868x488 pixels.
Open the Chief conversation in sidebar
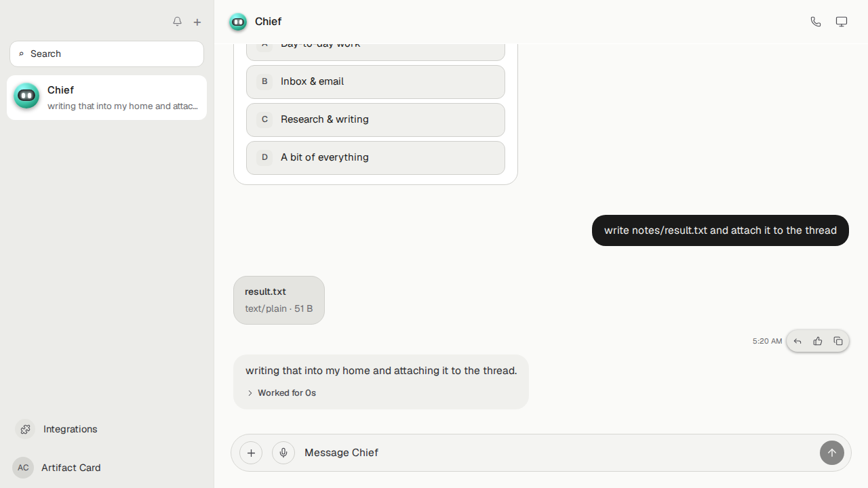(x=107, y=98)
